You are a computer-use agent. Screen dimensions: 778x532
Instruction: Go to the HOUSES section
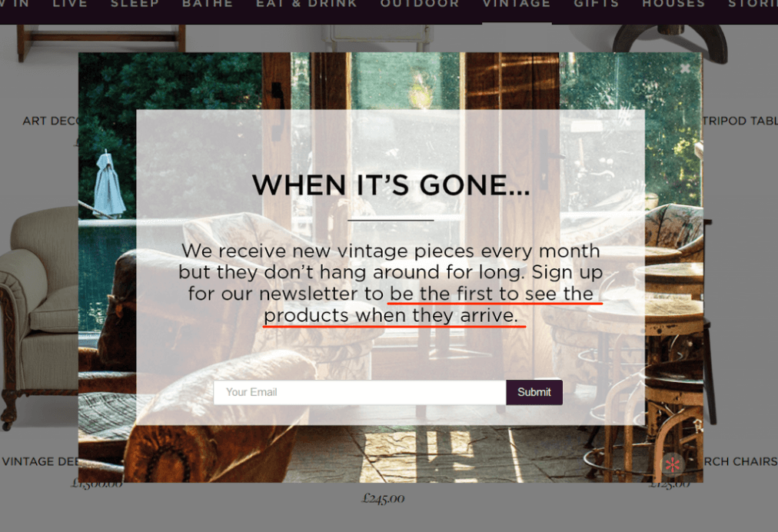pos(673,4)
